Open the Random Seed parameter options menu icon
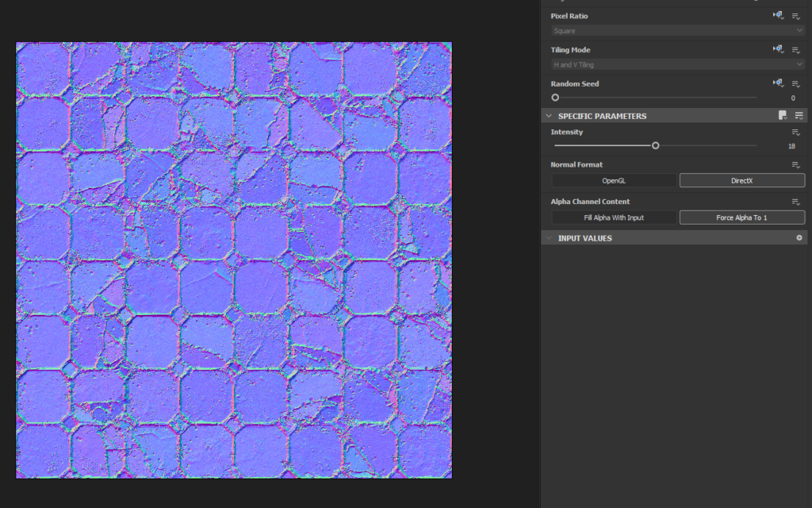The image size is (812, 508). [795, 83]
